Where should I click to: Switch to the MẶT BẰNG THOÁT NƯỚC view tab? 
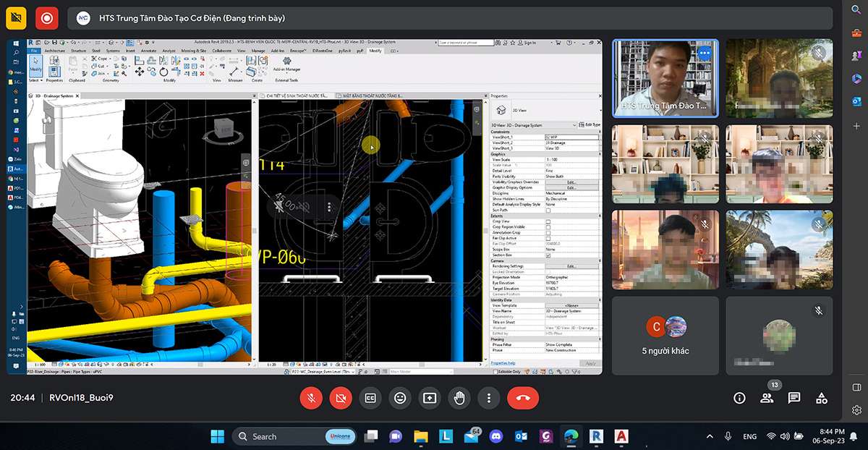point(372,95)
